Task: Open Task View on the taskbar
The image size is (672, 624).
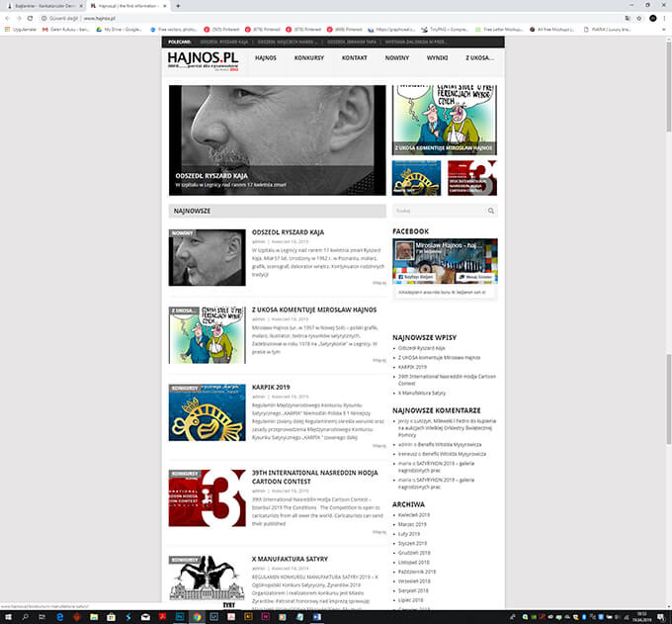Action: (42, 617)
